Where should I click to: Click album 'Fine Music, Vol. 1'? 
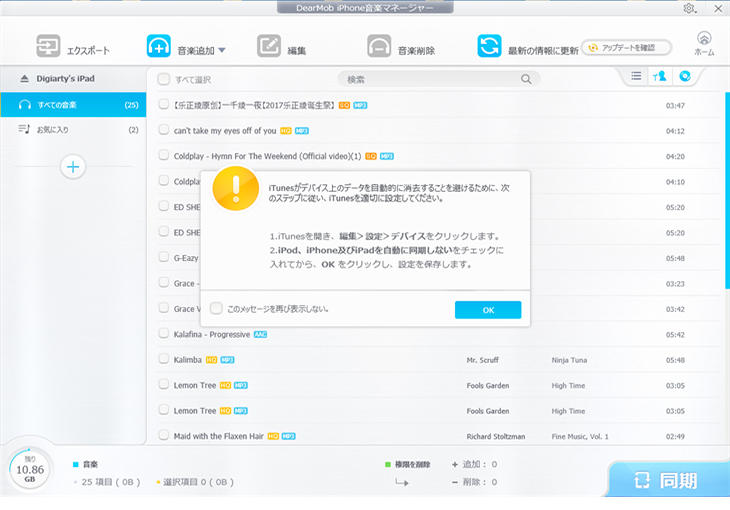580,436
